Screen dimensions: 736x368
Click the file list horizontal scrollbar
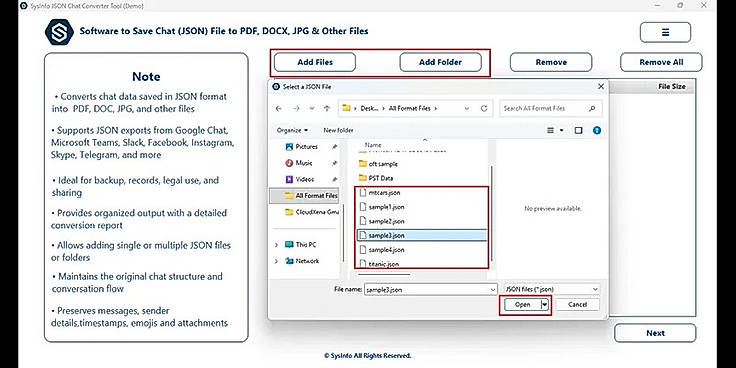(383, 275)
